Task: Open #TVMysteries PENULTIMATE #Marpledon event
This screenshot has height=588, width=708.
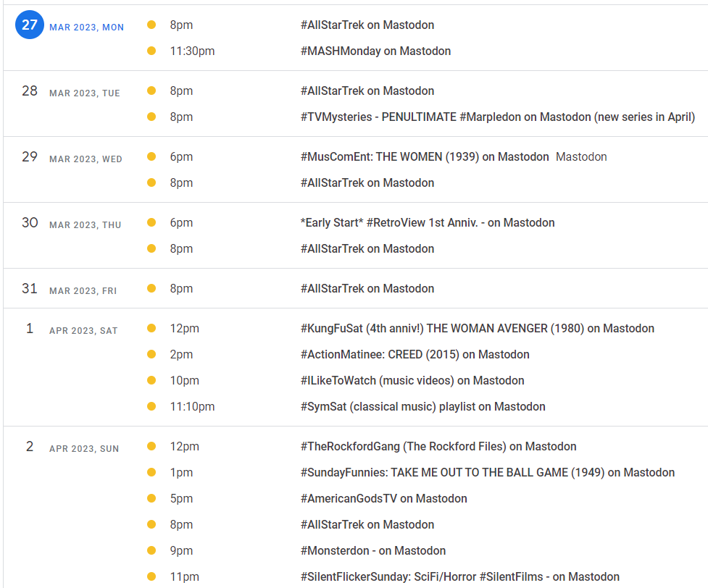Action: pyautogui.click(x=498, y=117)
